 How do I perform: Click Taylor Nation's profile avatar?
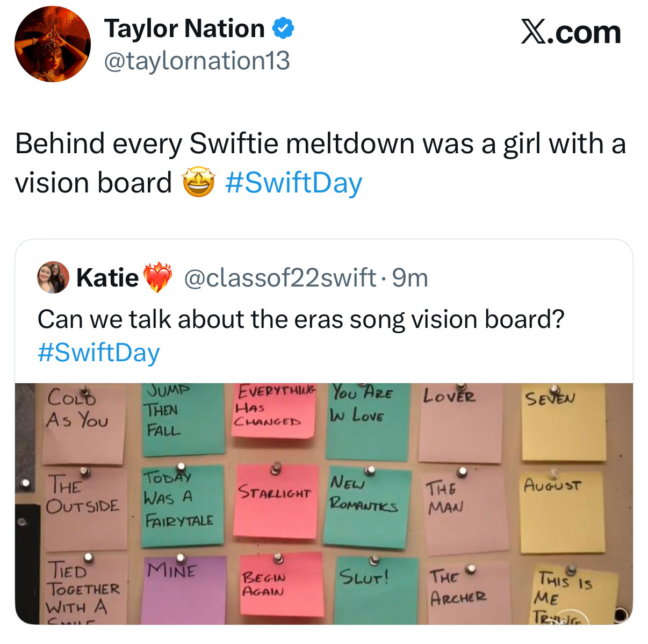coord(53,44)
